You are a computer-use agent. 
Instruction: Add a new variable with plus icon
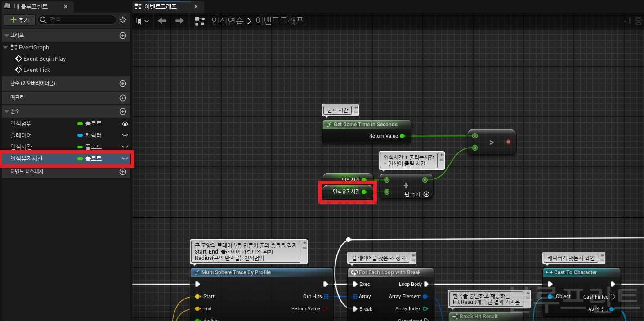coord(123,111)
